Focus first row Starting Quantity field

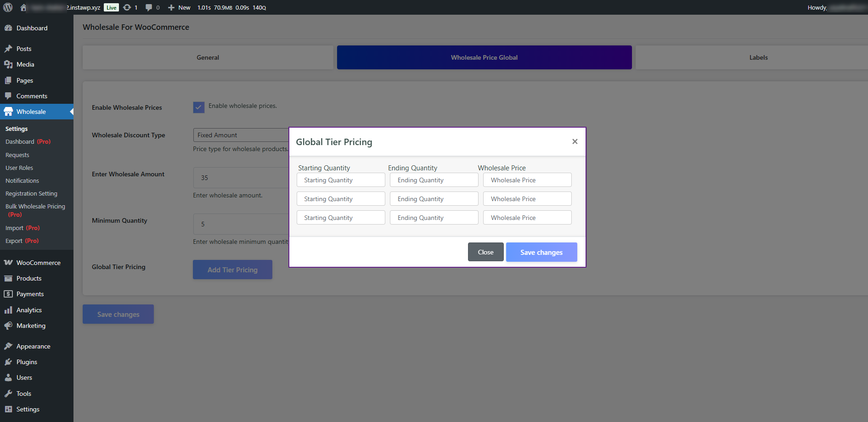tap(341, 180)
